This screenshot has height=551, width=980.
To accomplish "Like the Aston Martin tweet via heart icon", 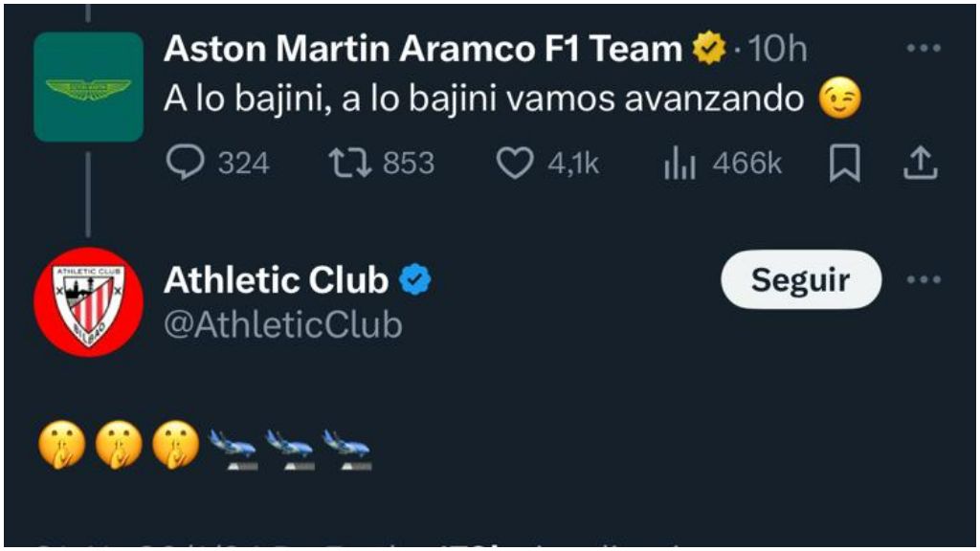I will click(518, 164).
